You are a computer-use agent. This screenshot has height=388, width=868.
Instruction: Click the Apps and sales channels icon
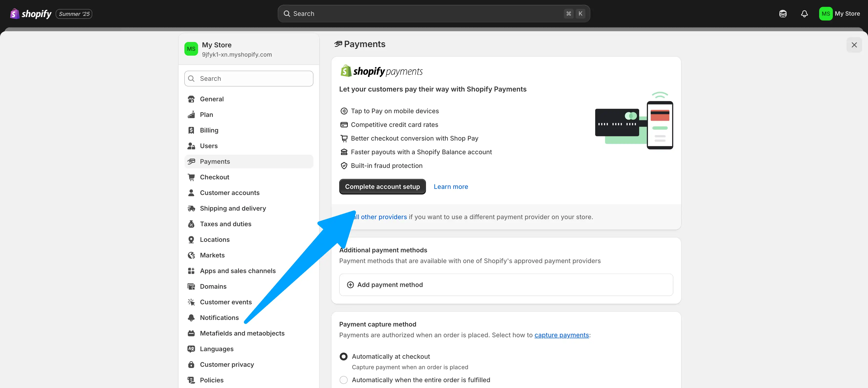[191, 271]
